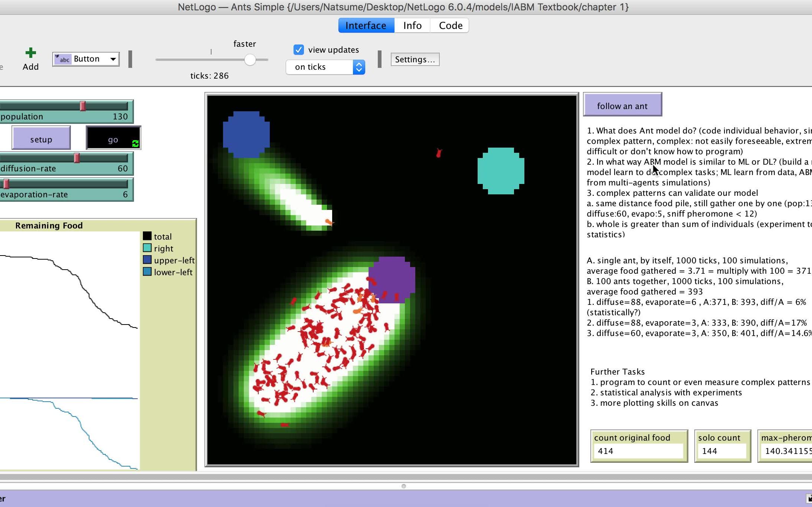This screenshot has height=507, width=812.
Task: Click follow an ant button
Action: [622, 106]
